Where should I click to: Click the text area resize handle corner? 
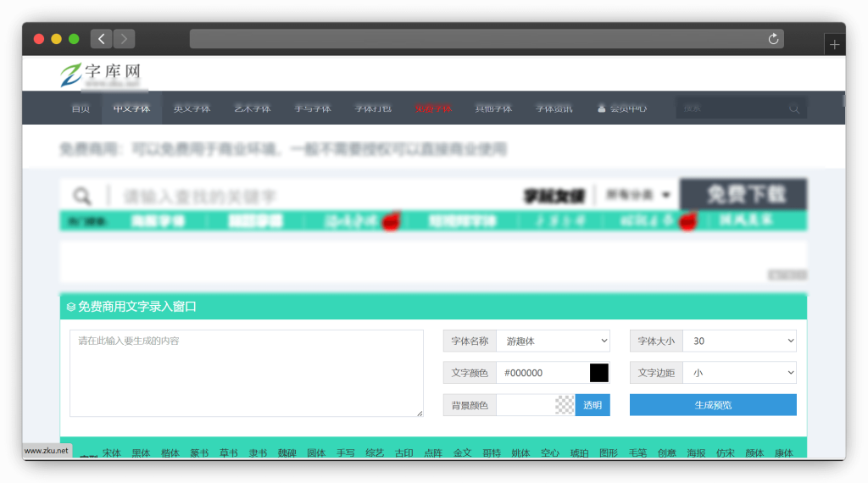point(420,413)
